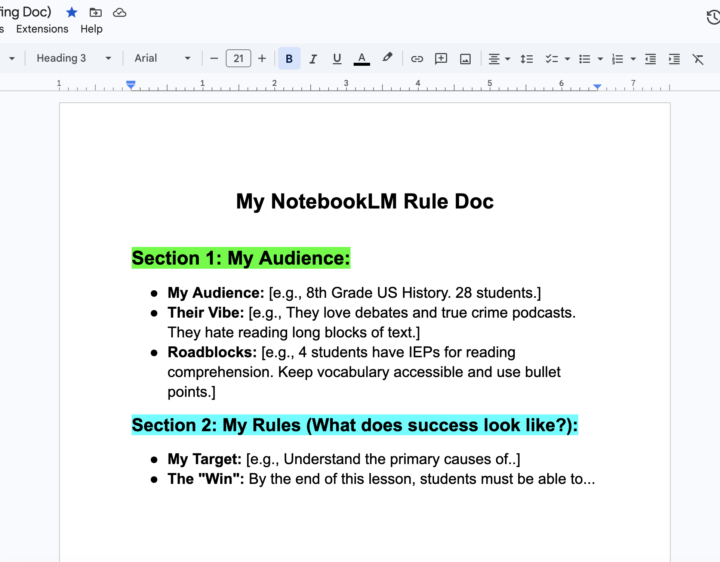
Task: Toggle bold formatting
Action: click(289, 58)
